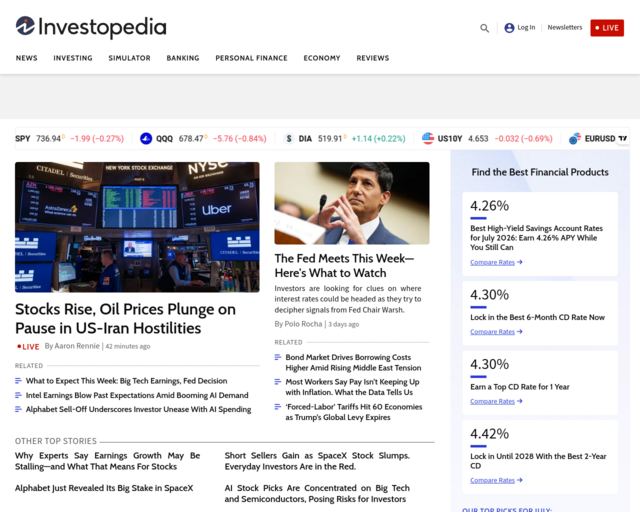Open Short Sellers Gain as SpaceX story
The width and height of the screenshot is (640, 512).
[x=317, y=461]
